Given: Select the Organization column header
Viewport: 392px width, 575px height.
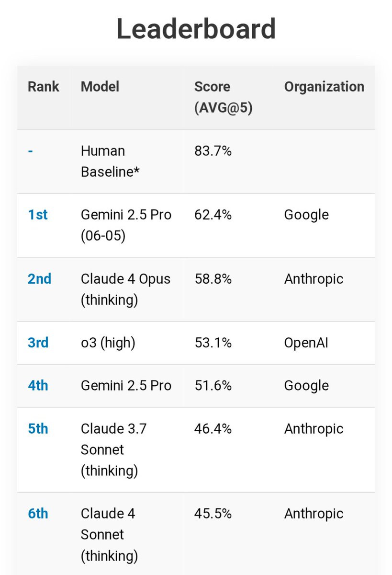Looking at the screenshot, I should tap(324, 87).
